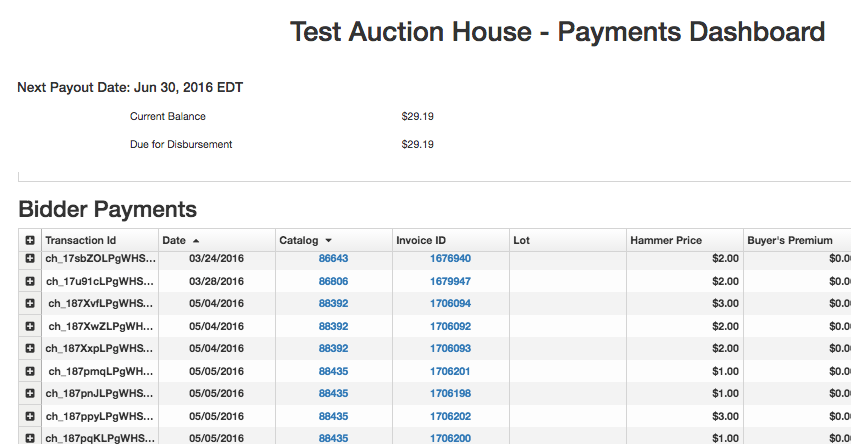This screenshot has height=444, width=851.
Task: Expand row for transaction ch_187pmqLPgWH
Action: 30,371
